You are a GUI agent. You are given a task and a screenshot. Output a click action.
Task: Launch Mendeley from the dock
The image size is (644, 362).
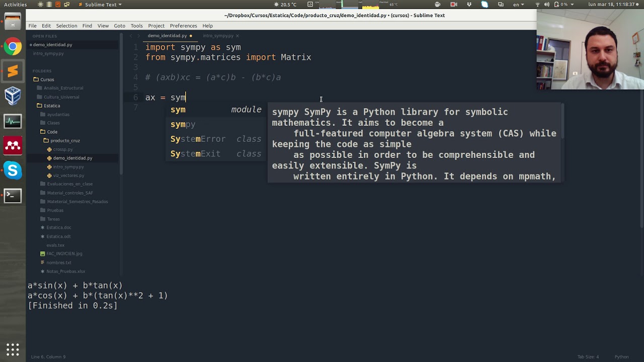coord(13,145)
